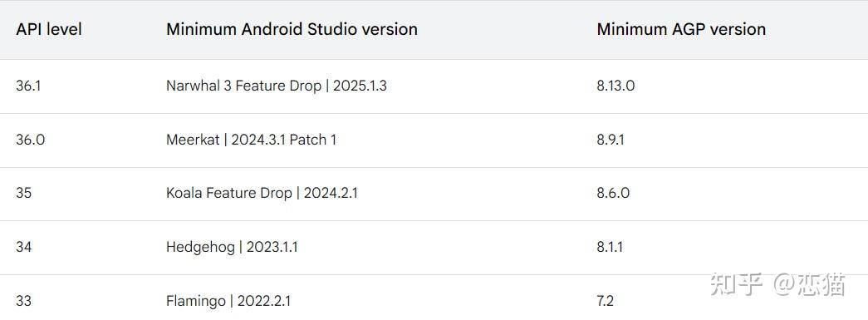This screenshot has width=868, height=320.
Task: Click AGP version 7.2 cell
Action: [605, 301]
